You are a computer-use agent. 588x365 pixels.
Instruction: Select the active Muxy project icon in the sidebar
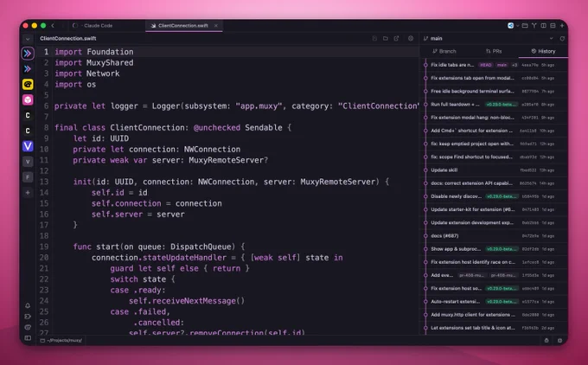click(x=28, y=54)
